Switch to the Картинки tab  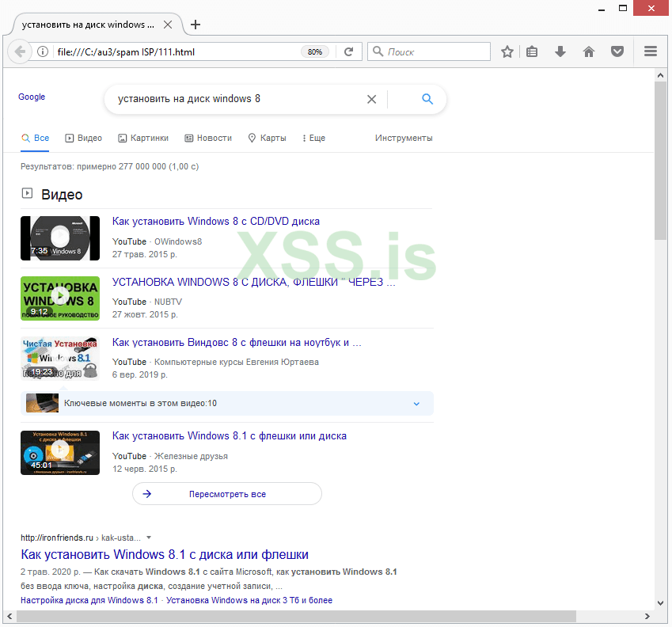[x=143, y=138]
